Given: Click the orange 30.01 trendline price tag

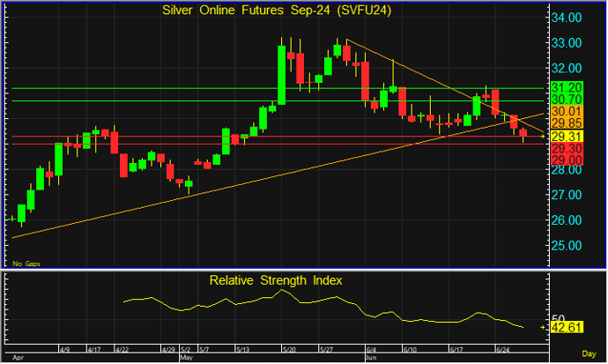Looking at the screenshot, I should [x=563, y=112].
